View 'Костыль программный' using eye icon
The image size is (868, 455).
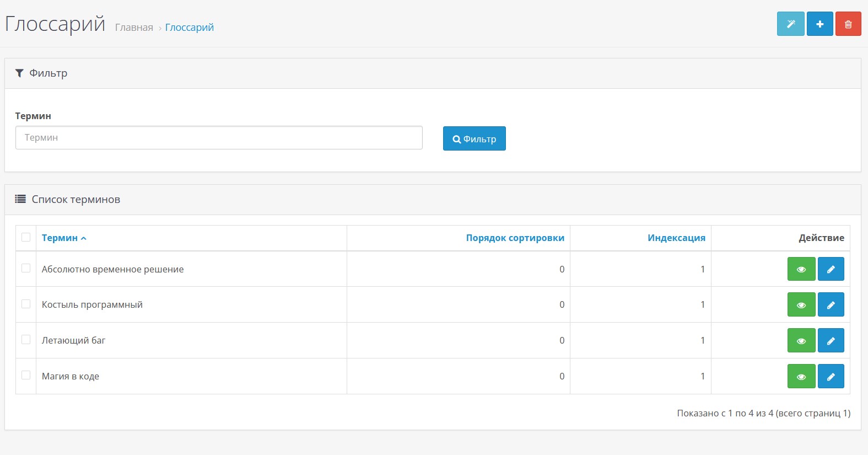coord(801,305)
